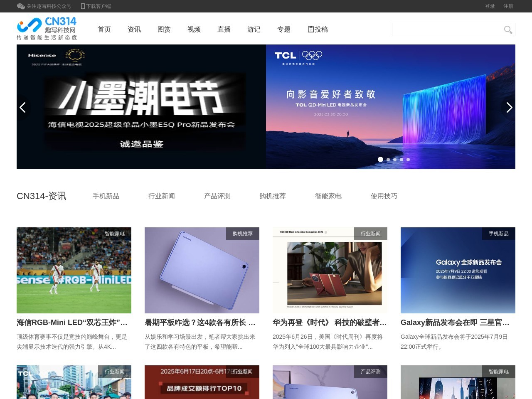
Task: Open the 资讯 navigation menu item
Action: [x=134, y=29]
